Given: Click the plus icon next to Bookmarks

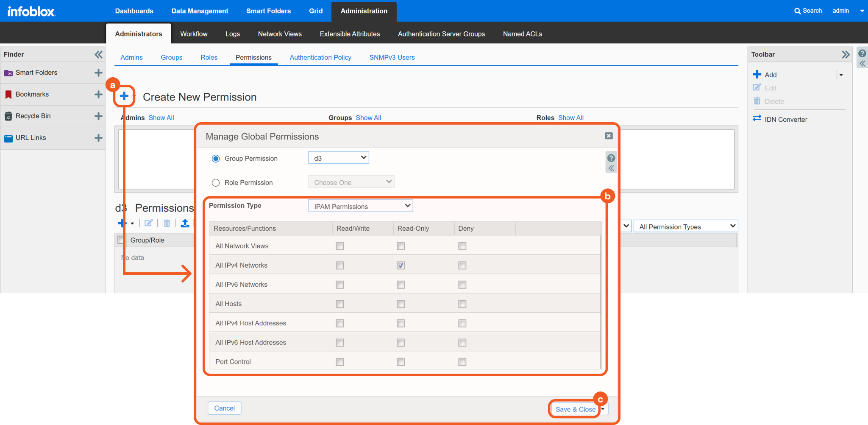Looking at the screenshot, I should tap(98, 95).
